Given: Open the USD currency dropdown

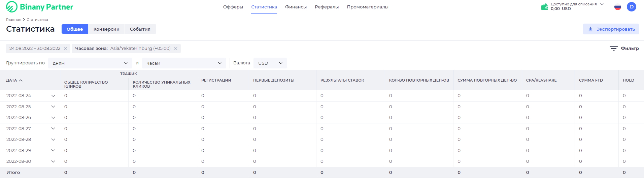Looking at the screenshot, I should [x=270, y=63].
